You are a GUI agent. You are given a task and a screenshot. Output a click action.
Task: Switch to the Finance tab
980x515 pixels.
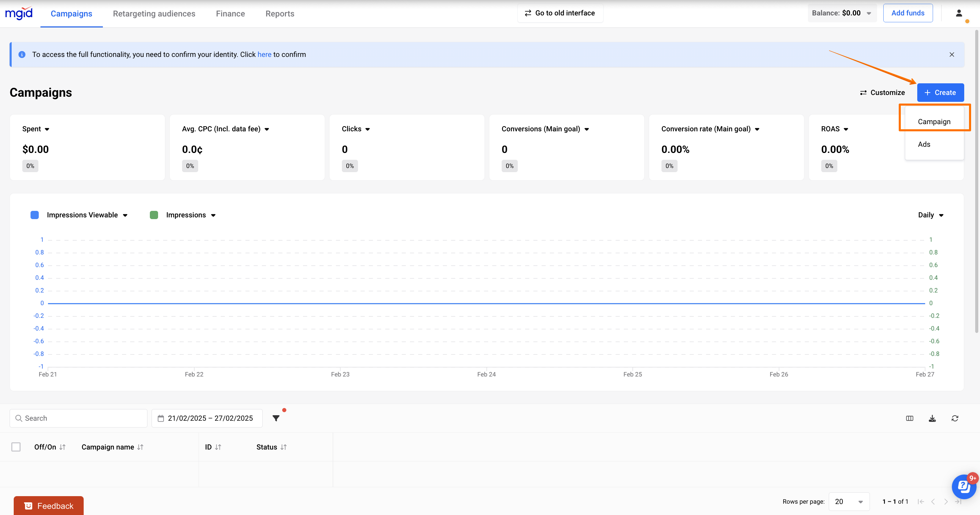coord(230,14)
